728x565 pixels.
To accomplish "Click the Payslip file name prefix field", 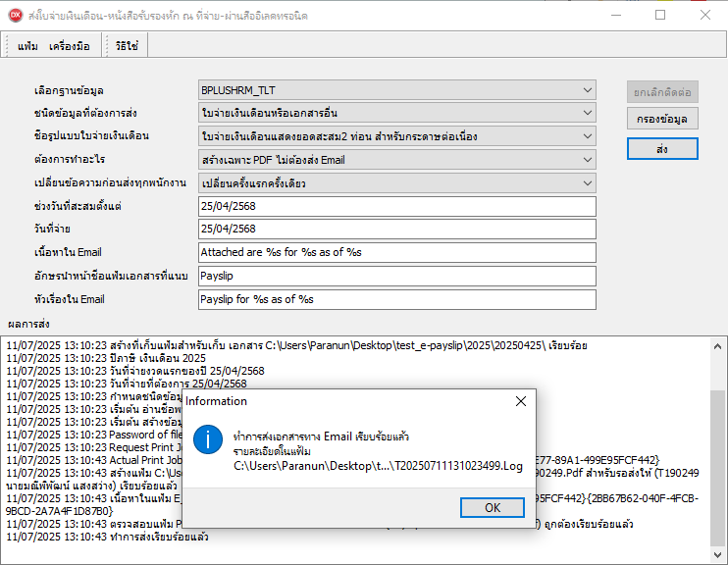I will coord(395,277).
